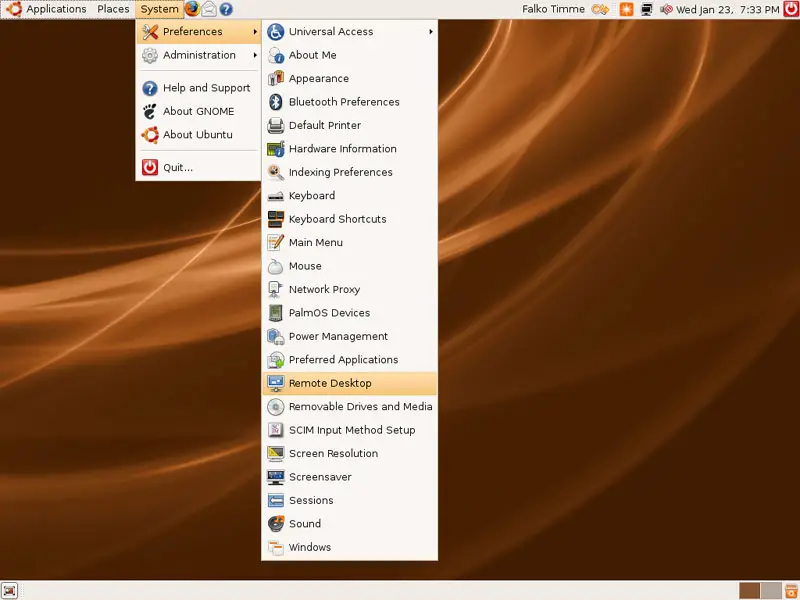Click the orange star notification icon
The height and width of the screenshot is (600, 800).
coord(626,9)
